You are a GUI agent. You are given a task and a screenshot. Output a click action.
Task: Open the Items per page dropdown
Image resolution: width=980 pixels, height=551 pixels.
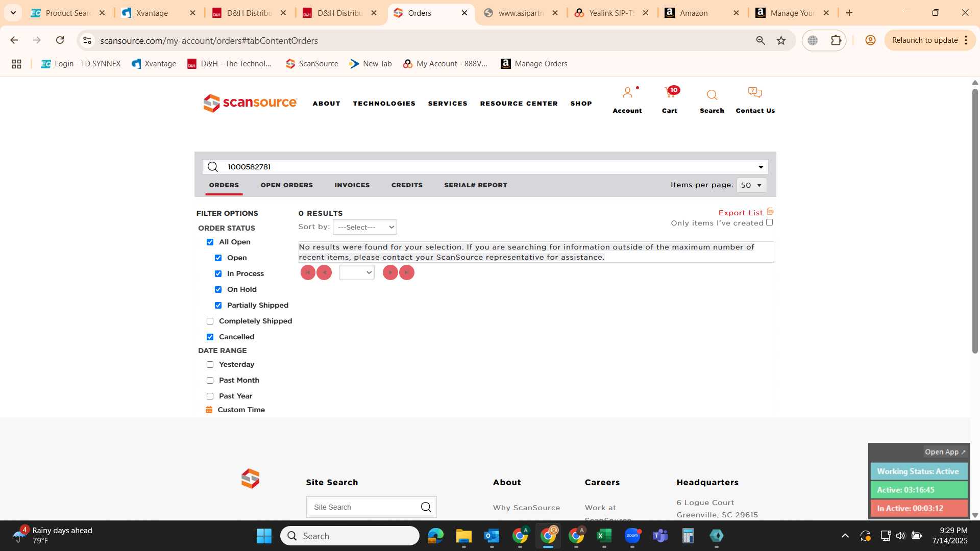coord(751,185)
